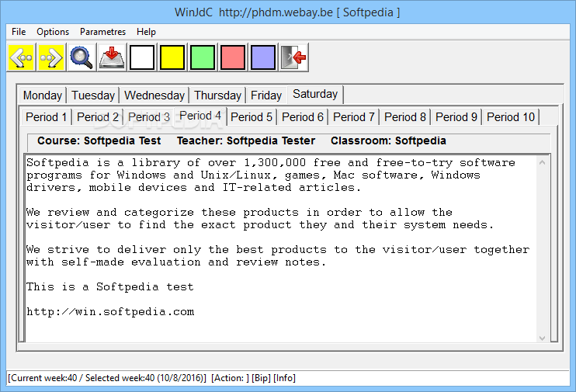Open search with the magnifying glass icon

[x=82, y=57]
